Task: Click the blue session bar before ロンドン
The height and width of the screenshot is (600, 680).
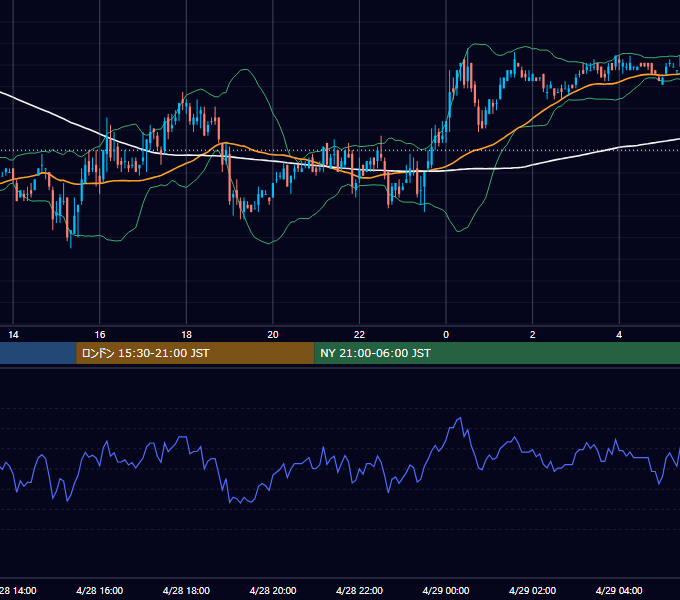Action: tap(38, 353)
